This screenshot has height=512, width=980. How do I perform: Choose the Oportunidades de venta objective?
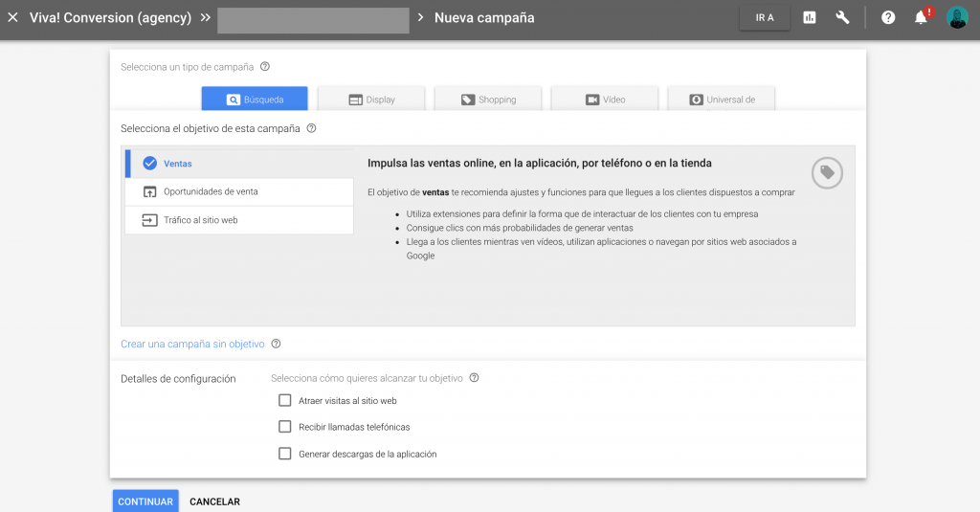click(x=240, y=192)
